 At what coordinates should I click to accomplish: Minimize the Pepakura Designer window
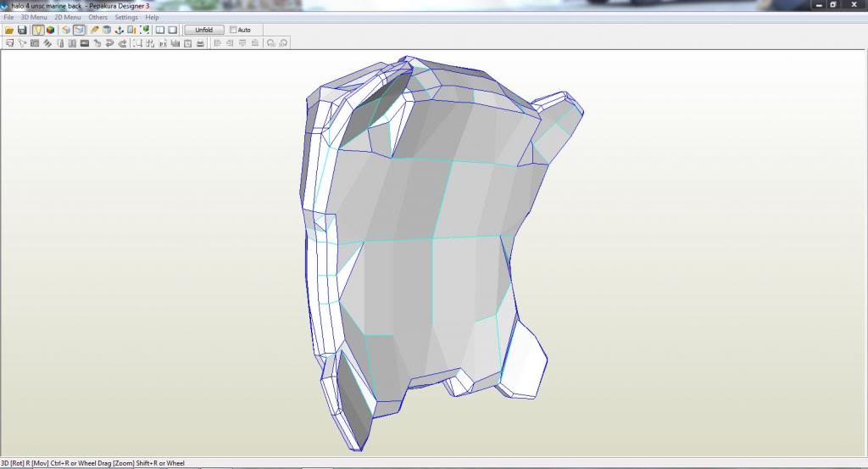(x=820, y=5)
